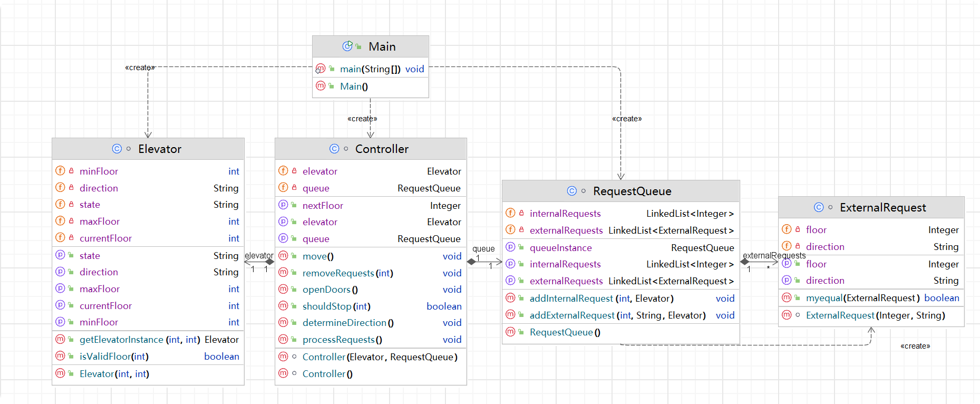Click method icon of myequal(ExternalRequest)

point(787,297)
